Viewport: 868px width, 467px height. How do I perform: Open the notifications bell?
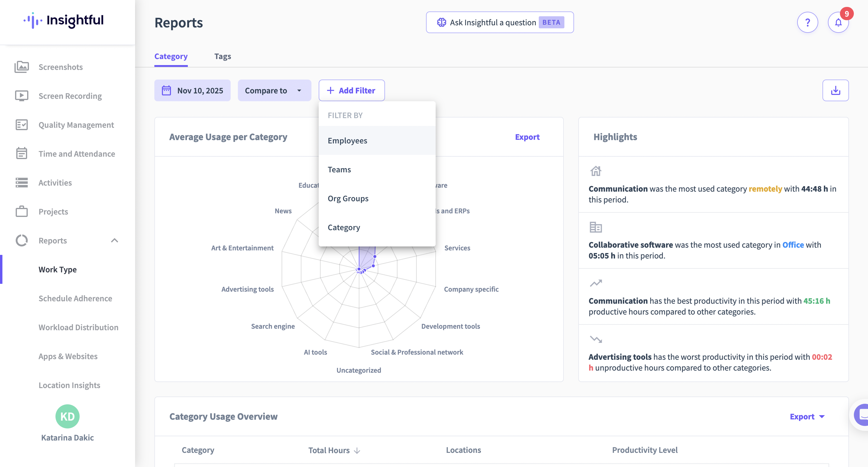pyautogui.click(x=838, y=23)
